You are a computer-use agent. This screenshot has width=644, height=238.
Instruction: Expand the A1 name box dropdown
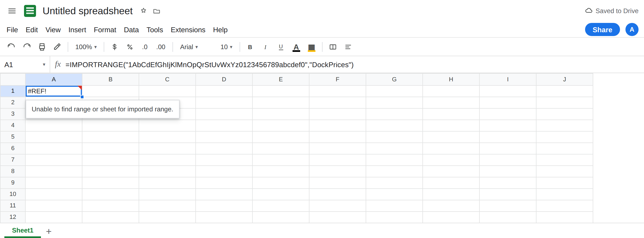(44, 65)
